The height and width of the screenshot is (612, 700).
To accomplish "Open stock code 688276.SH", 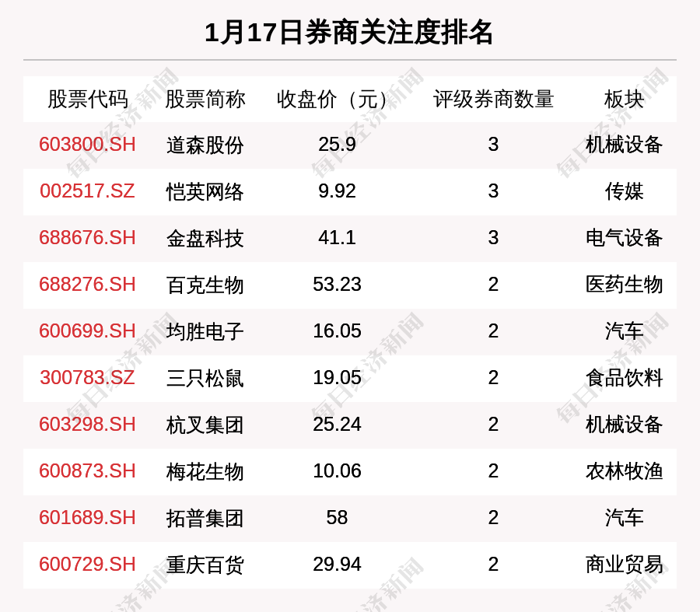I will pyautogui.click(x=87, y=285).
